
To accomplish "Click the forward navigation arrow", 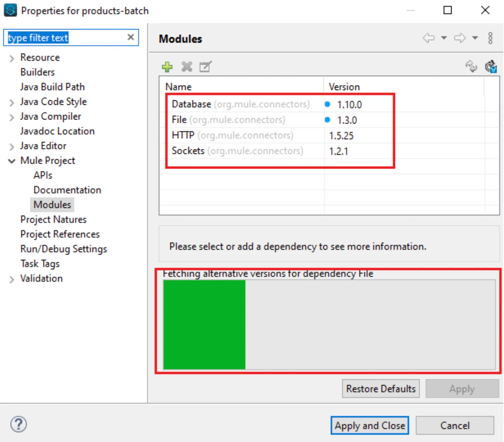I will 460,38.
